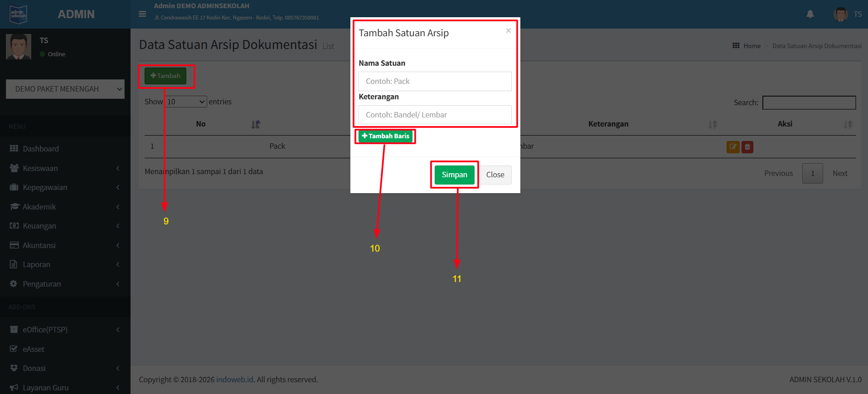Click the orange edit icon for Pack row

point(732,147)
